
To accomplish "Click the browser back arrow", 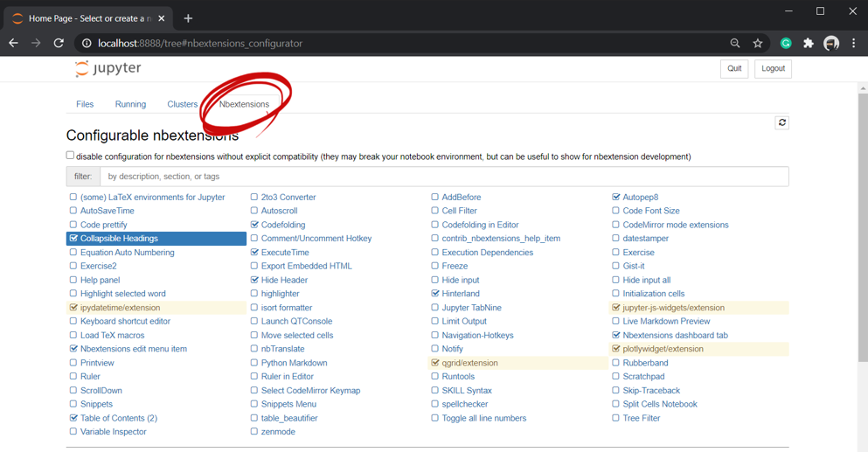I will pos(14,43).
